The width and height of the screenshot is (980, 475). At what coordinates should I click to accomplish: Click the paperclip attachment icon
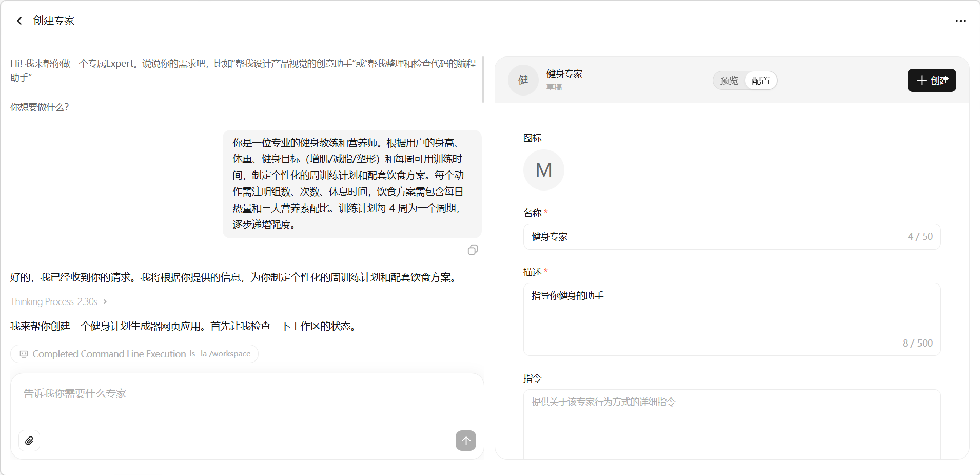click(x=29, y=441)
